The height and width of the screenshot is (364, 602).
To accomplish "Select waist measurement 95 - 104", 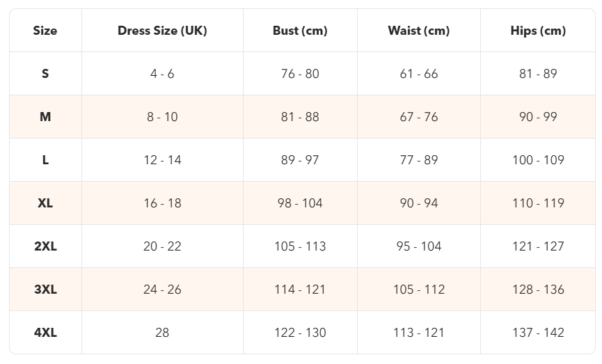I will coord(419,246).
